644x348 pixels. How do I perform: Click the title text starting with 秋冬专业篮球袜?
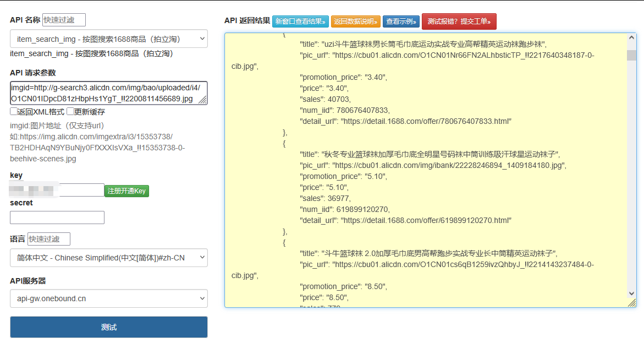click(440, 154)
